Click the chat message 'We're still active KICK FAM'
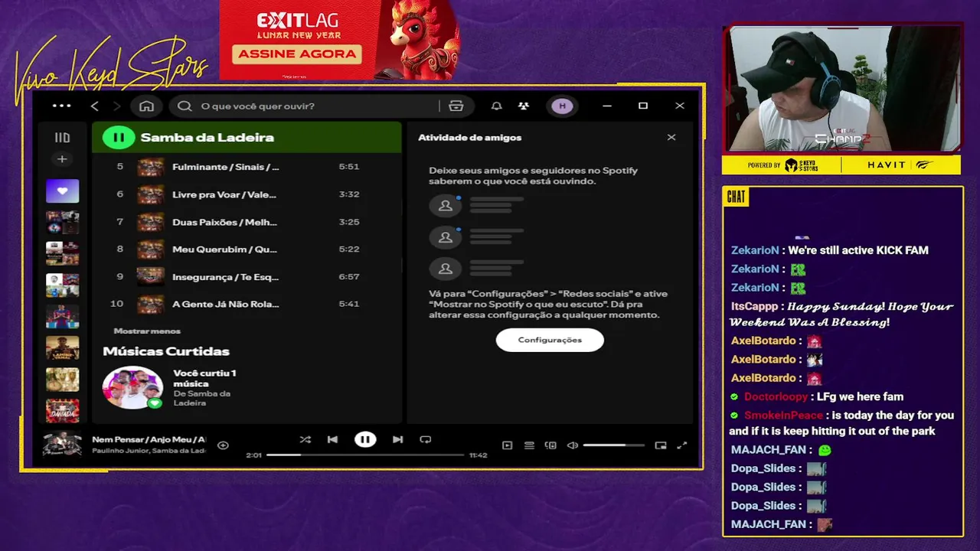The height and width of the screenshot is (551, 980). coord(857,250)
